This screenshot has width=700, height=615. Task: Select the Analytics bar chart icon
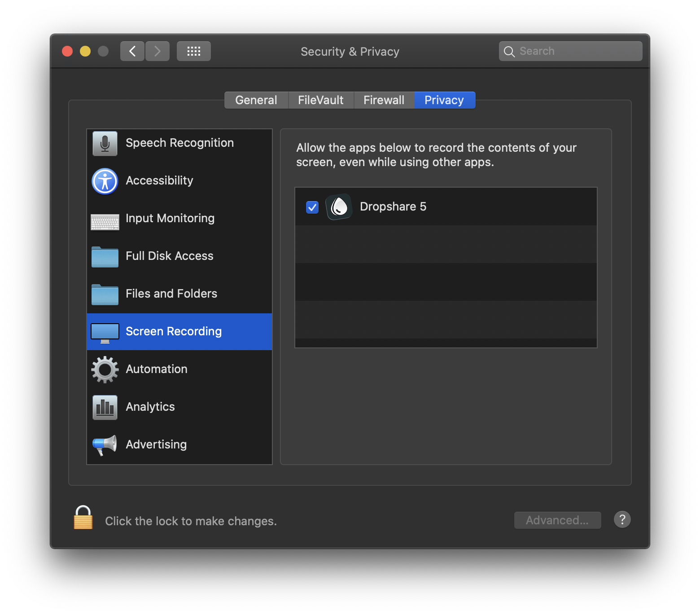104,407
